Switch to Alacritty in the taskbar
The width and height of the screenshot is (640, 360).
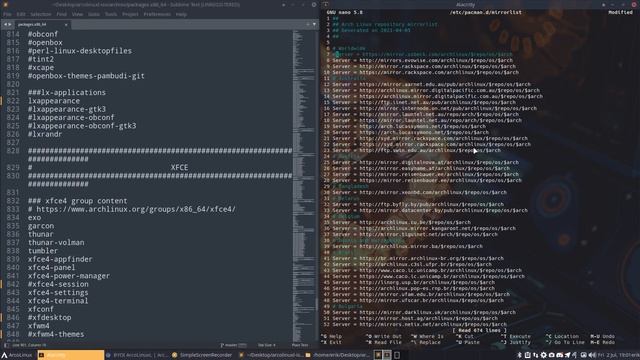(70, 355)
